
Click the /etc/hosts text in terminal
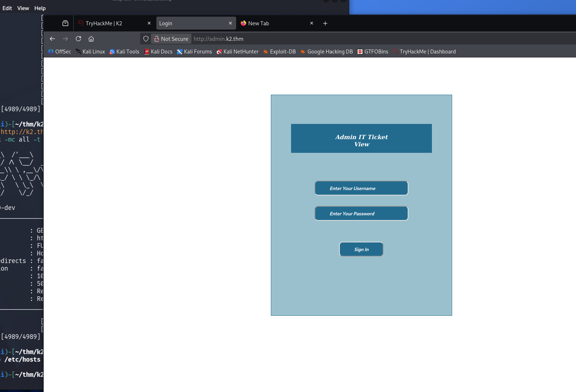pyautogui.click(x=22, y=359)
